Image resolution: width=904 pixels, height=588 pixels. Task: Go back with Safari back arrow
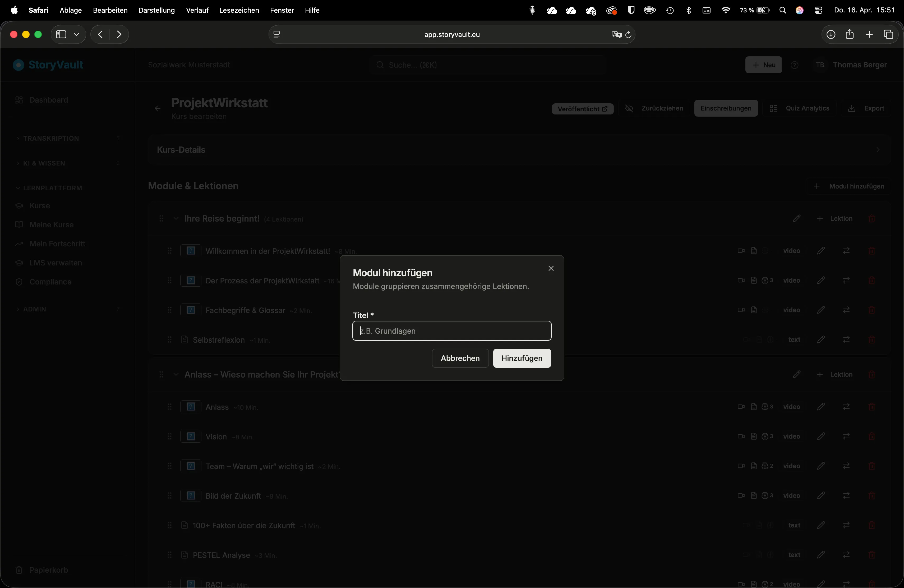pyautogui.click(x=100, y=35)
